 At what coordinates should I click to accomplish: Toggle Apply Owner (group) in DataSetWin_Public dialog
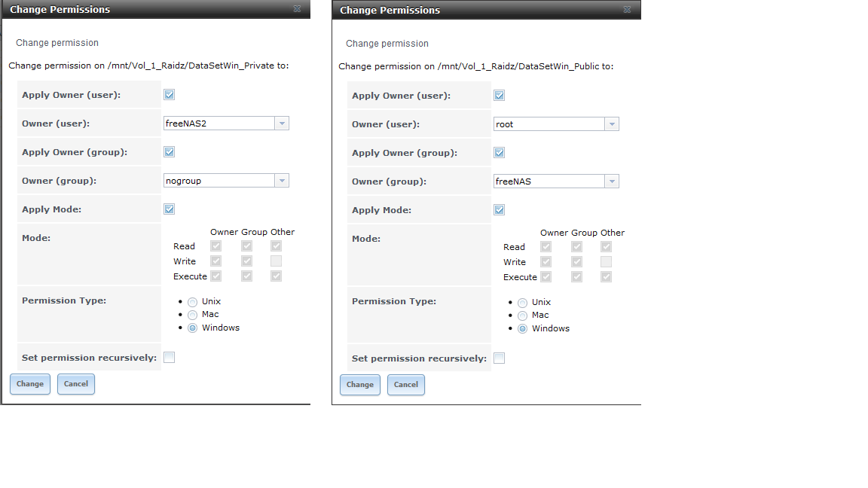coord(500,153)
